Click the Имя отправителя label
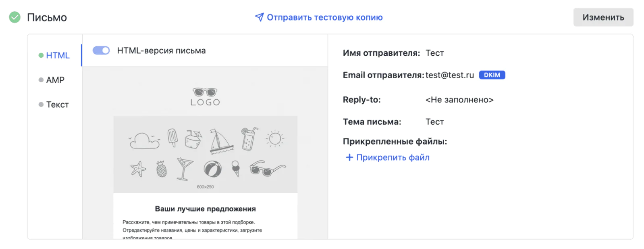This screenshot has height=249, width=644. coord(381,53)
